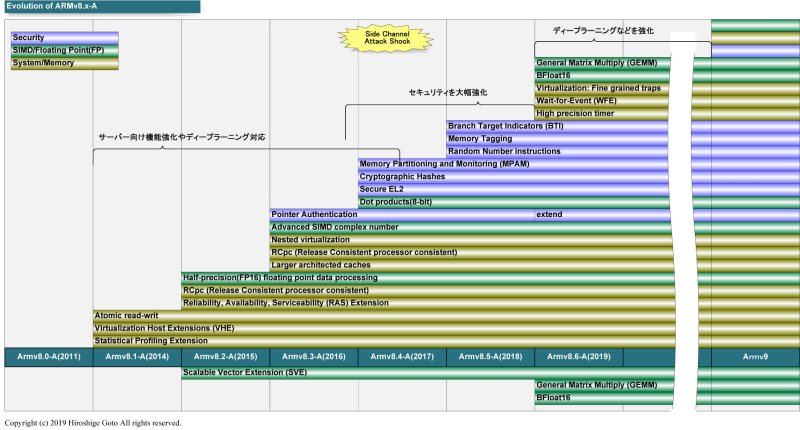Select the RCpc bar directly below Half-precision(FP16)

(428, 290)
